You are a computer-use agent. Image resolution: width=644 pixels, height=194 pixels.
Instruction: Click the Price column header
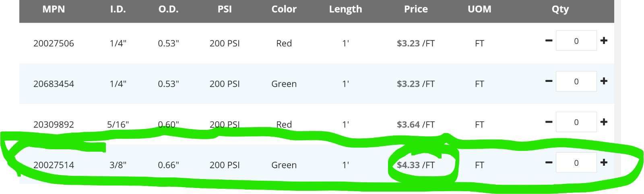tap(416, 9)
